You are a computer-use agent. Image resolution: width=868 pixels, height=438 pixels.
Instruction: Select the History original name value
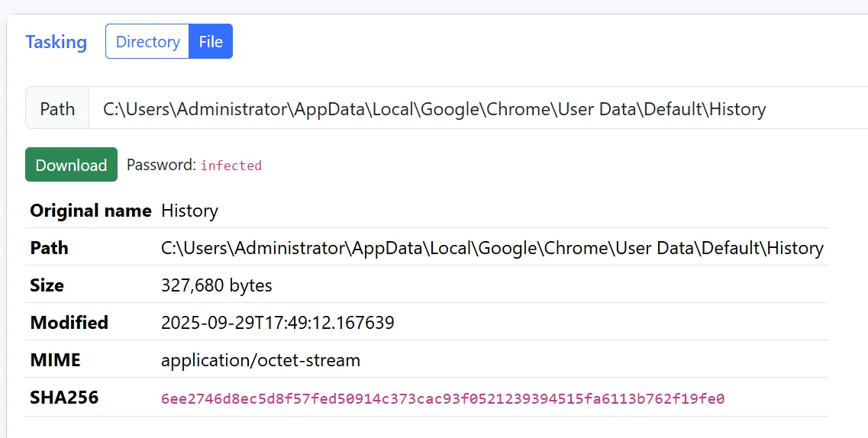point(189,211)
